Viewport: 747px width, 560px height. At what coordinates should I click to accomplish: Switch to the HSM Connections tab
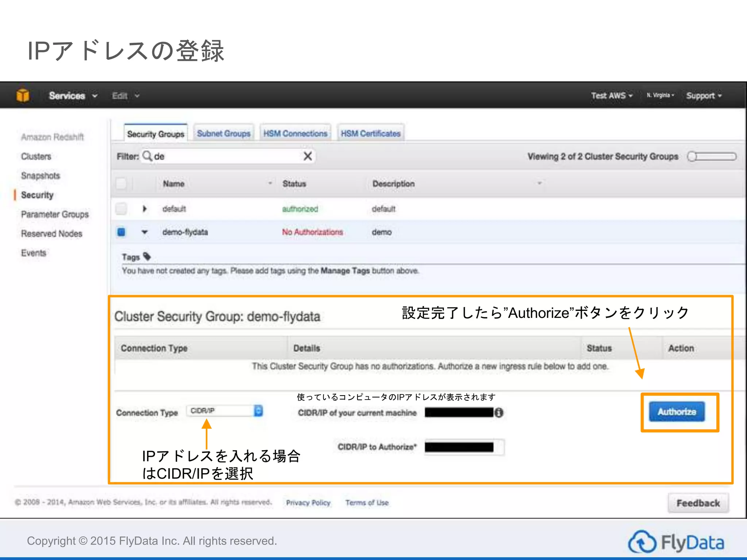pyautogui.click(x=295, y=133)
